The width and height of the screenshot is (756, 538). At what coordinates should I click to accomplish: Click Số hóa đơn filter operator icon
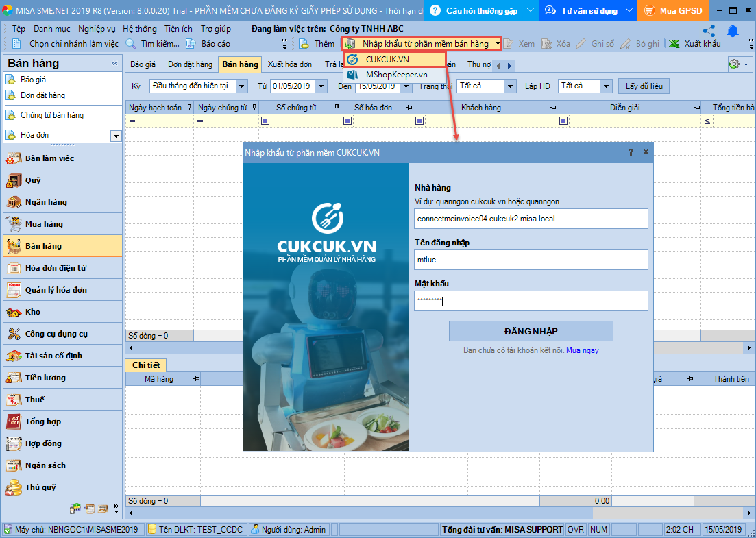347,121
